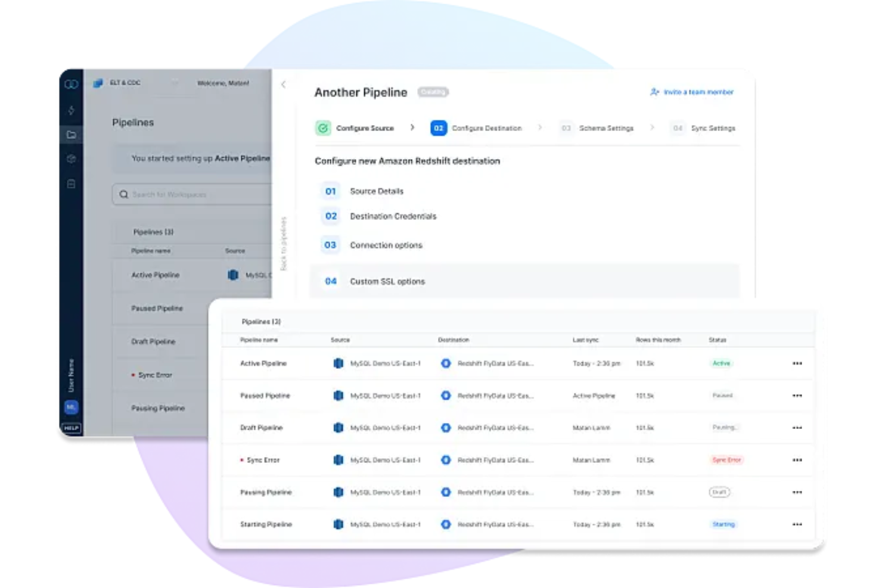Open the cube icon in the sidebar
The width and height of the screenshot is (882, 588).
(72, 159)
